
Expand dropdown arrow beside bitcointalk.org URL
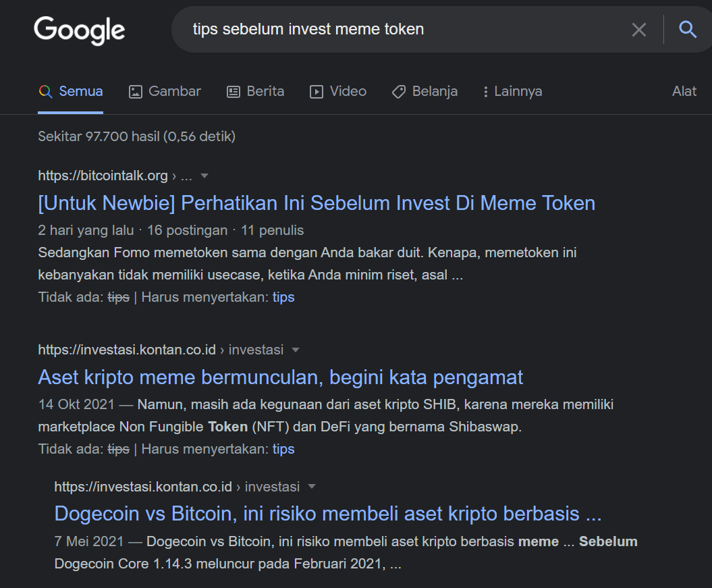coord(204,176)
